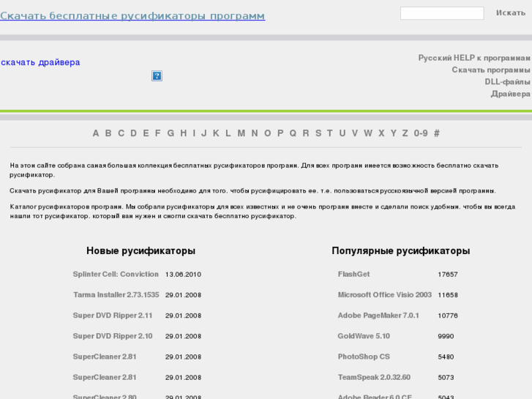Open letter Y program list

coord(394,133)
